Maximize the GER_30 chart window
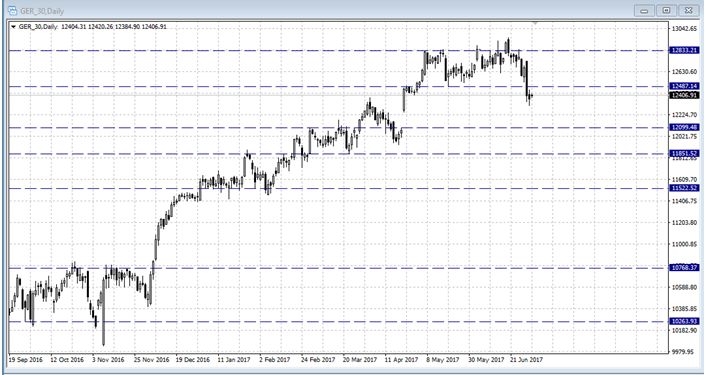 coord(667,10)
